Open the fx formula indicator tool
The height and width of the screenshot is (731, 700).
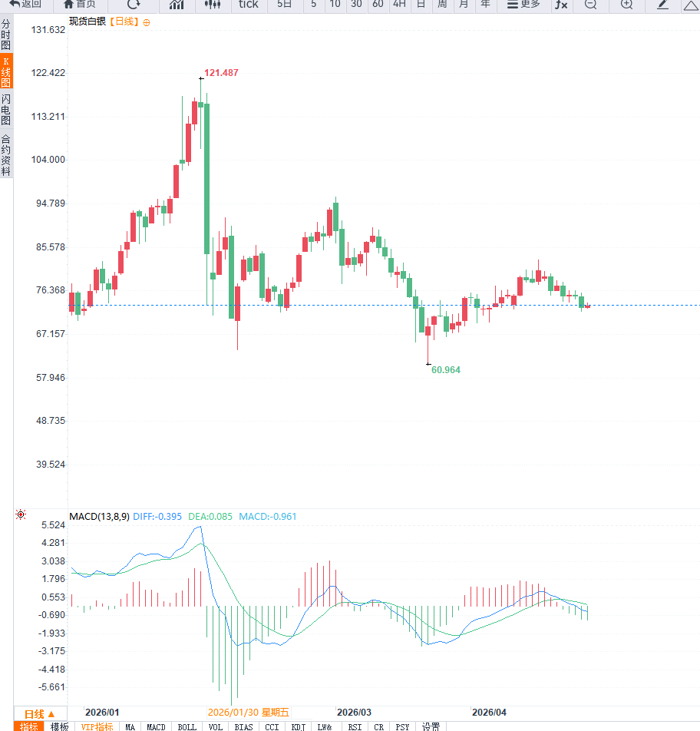click(x=561, y=5)
